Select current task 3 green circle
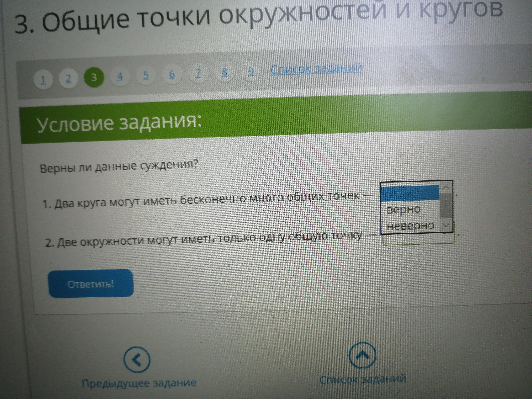The height and width of the screenshot is (399, 532). click(x=94, y=77)
